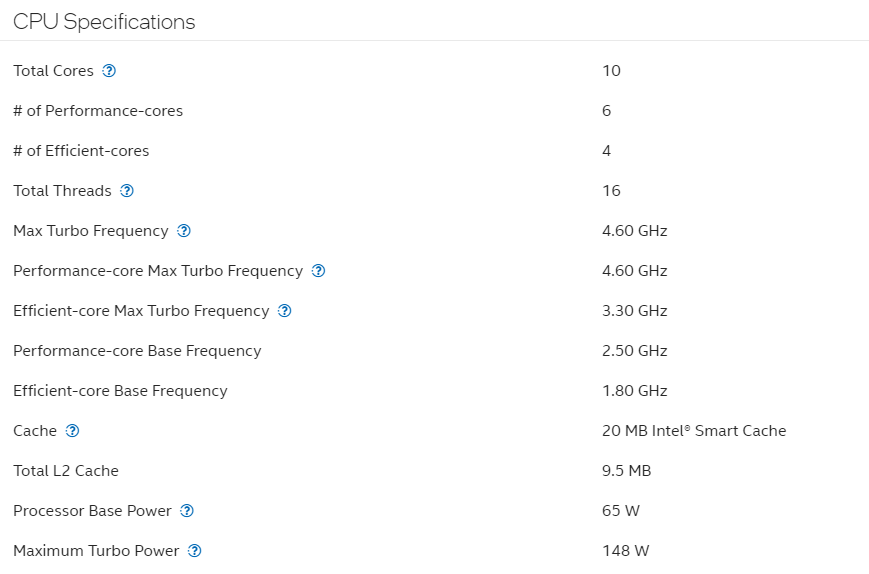Image resolution: width=869 pixels, height=574 pixels.
Task: Show Processor Base Power info icon
Action: (x=187, y=511)
